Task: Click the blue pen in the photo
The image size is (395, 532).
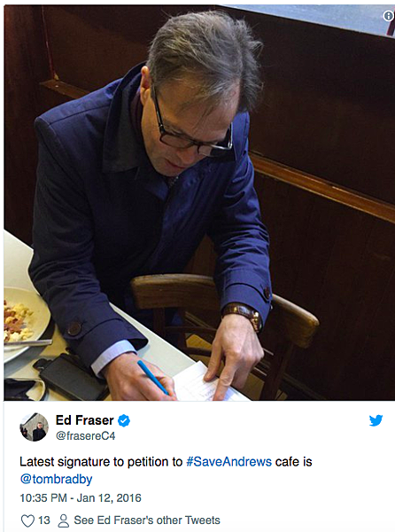Action: [x=153, y=378]
